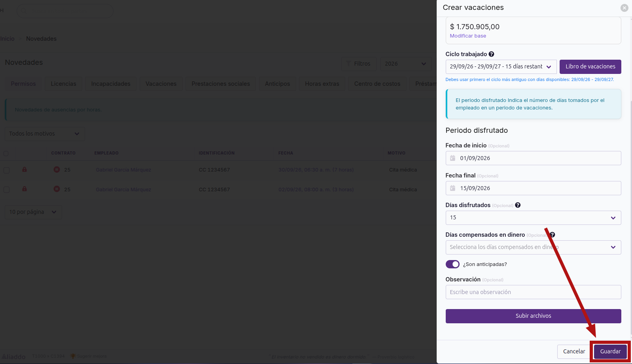Click the Observación text field
This screenshot has width=632, height=364.
point(533,292)
